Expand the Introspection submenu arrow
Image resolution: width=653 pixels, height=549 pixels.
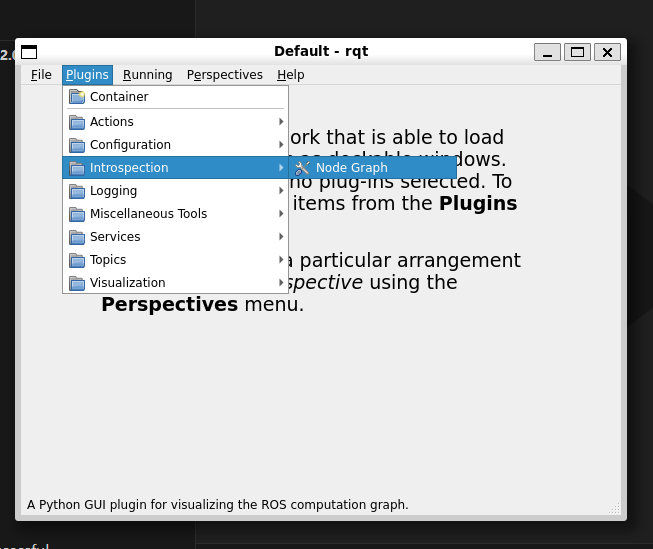[281, 167]
